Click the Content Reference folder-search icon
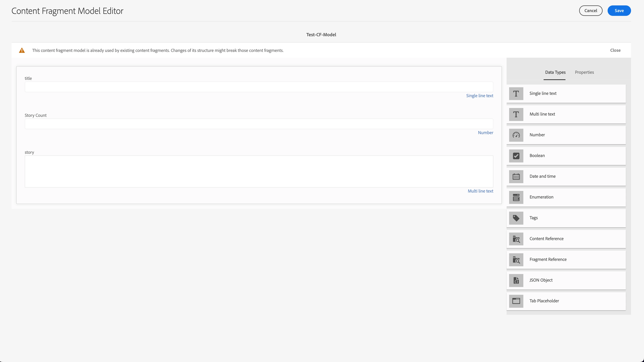The width and height of the screenshot is (644, 362). (516, 239)
